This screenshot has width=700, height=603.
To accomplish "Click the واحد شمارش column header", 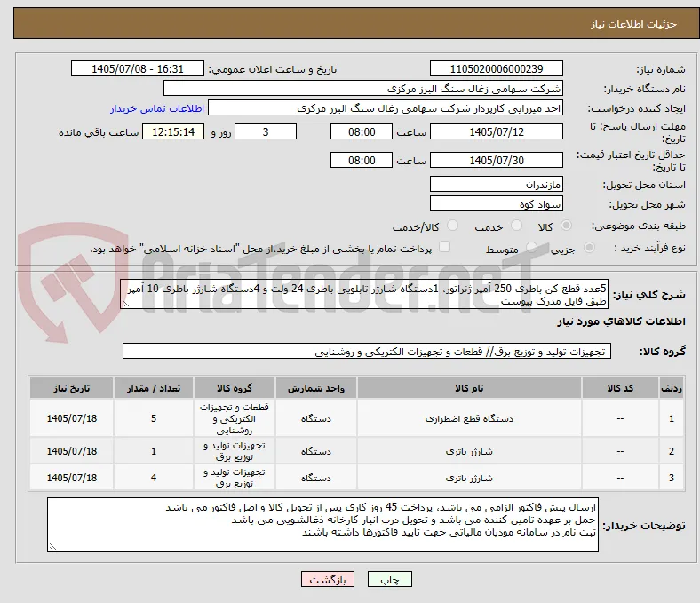I will tap(315, 388).
